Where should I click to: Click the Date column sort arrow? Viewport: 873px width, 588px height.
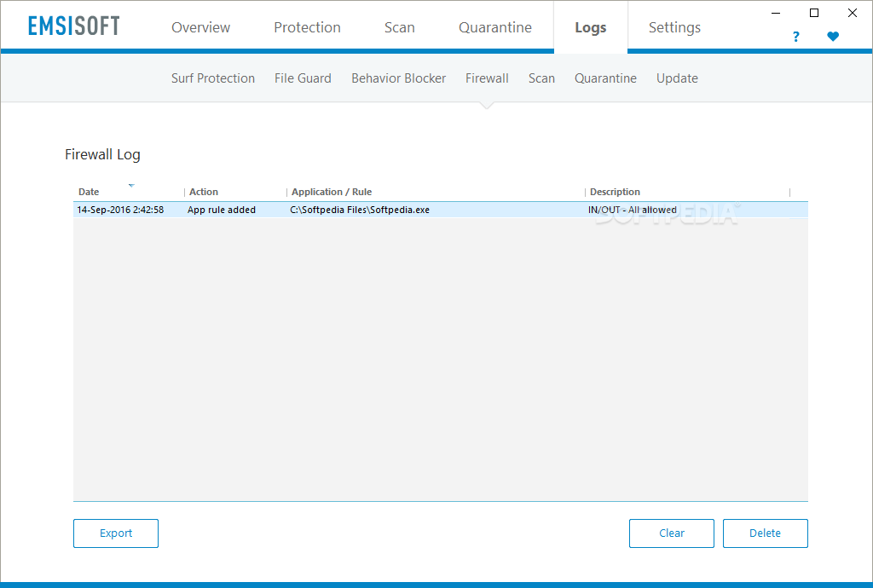coord(131,185)
